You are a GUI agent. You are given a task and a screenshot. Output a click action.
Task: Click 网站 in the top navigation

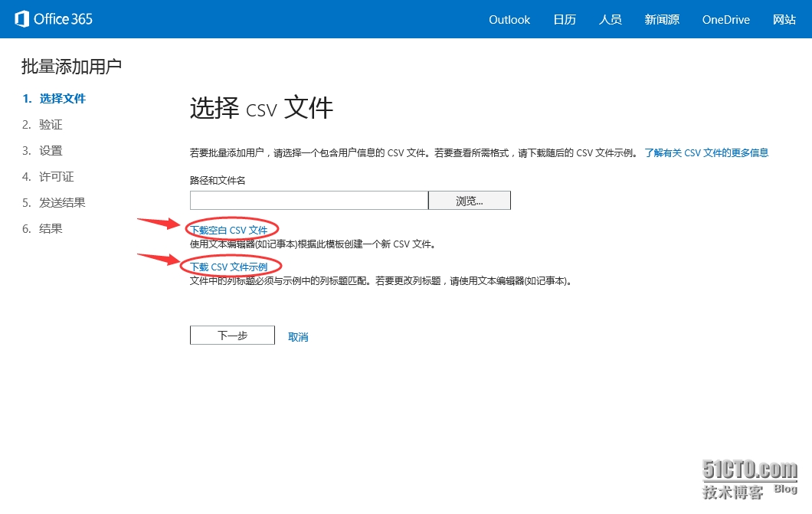coord(784,20)
